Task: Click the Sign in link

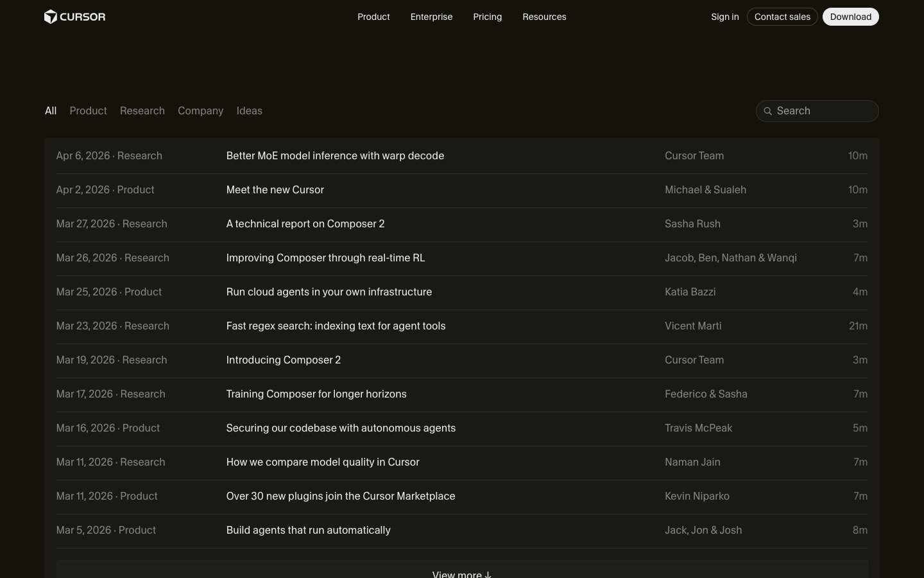Action: [x=724, y=17]
